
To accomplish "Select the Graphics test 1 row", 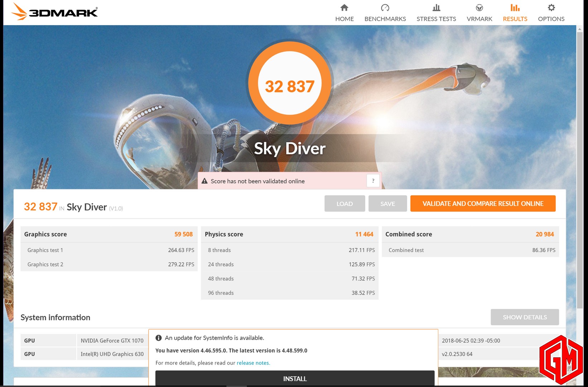I will point(109,250).
